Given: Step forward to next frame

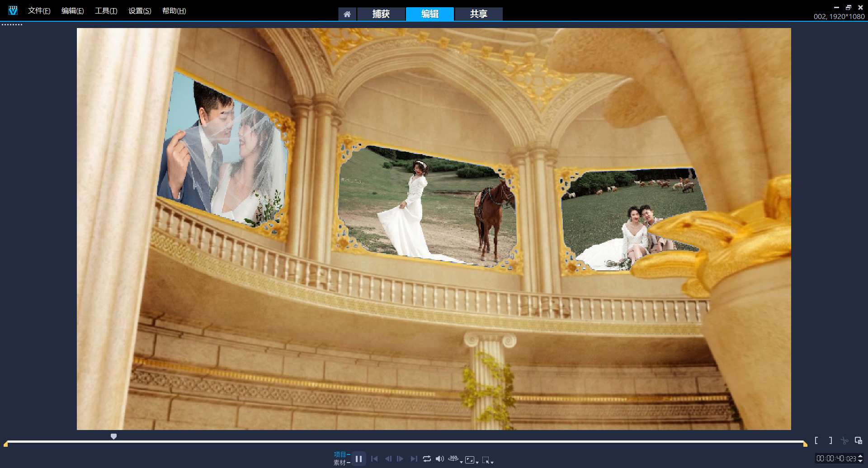Looking at the screenshot, I should pyautogui.click(x=400, y=459).
